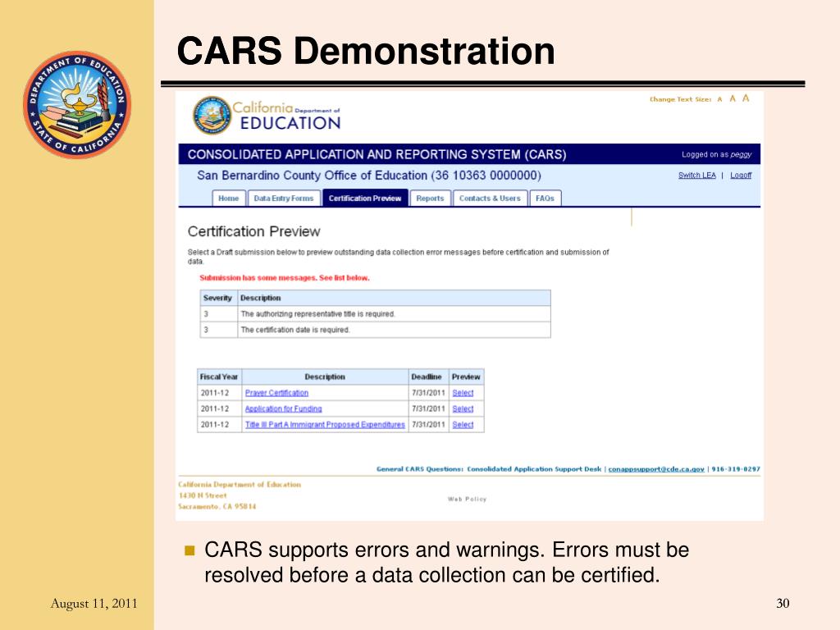Click the 'CARS Demonstration' slide title
This screenshot has width=840, height=630.
366,52
